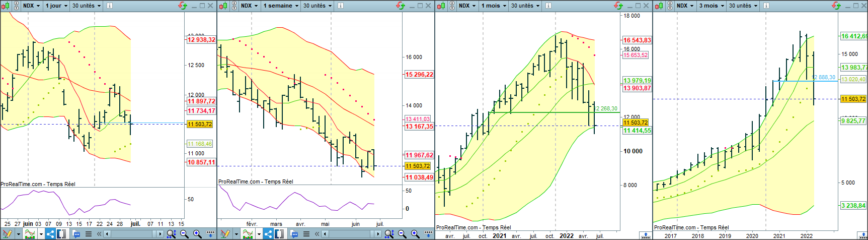Click refresh arrows icon in weekly chart

pyautogui.click(x=400, y=6)
